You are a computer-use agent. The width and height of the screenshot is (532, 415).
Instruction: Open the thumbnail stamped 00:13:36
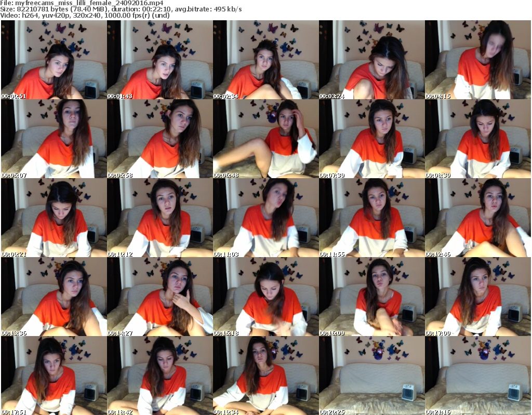[54, 297]
